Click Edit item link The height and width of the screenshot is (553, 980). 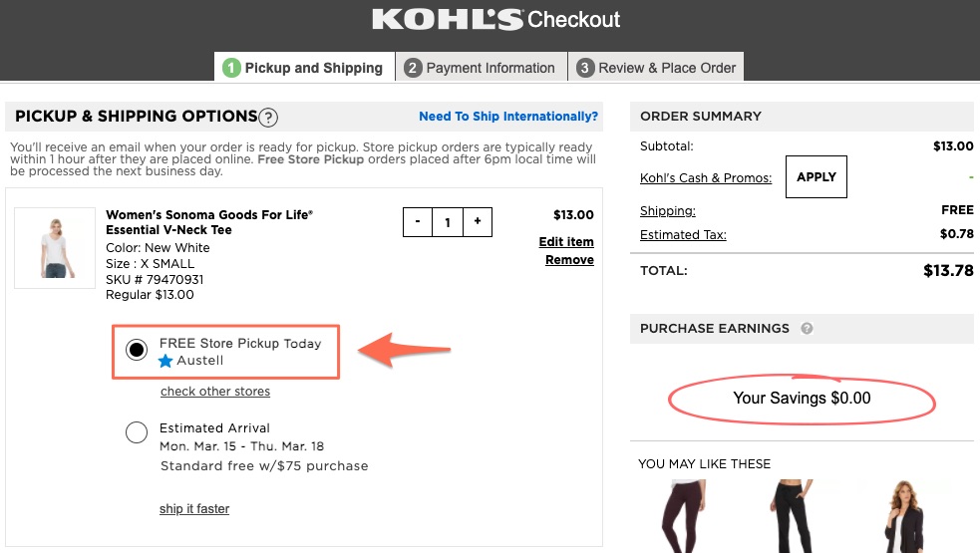pyautogui.click(x=566, y=242)
